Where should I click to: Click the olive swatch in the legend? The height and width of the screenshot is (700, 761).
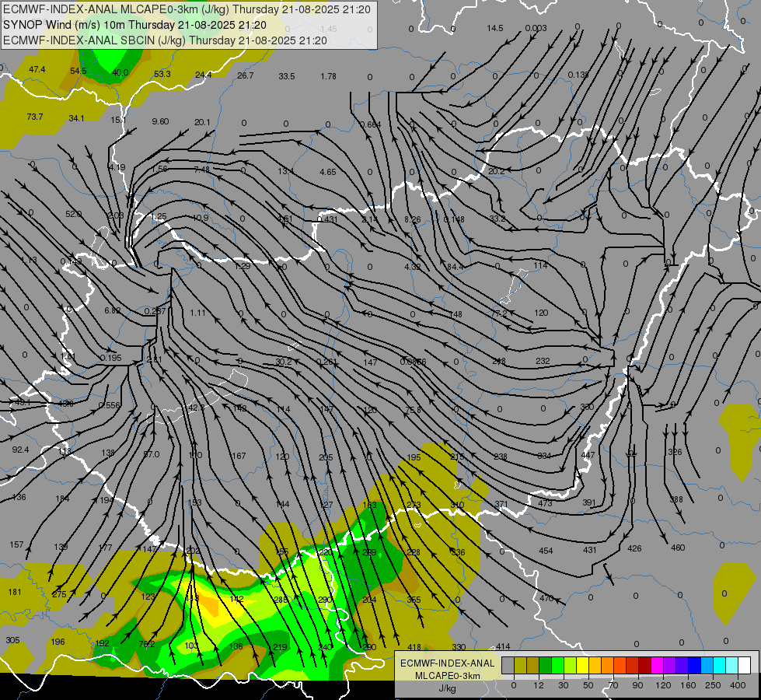[x=520, y=666]
